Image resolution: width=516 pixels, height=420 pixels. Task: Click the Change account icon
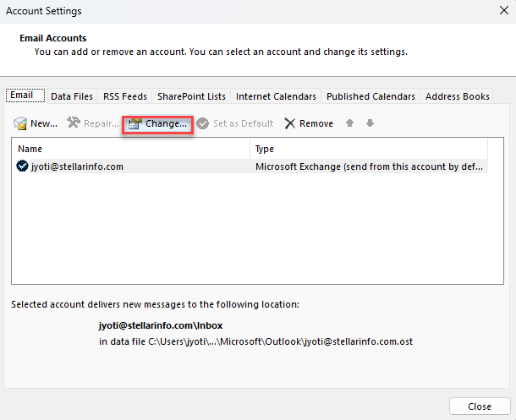(x=134, y=123)
